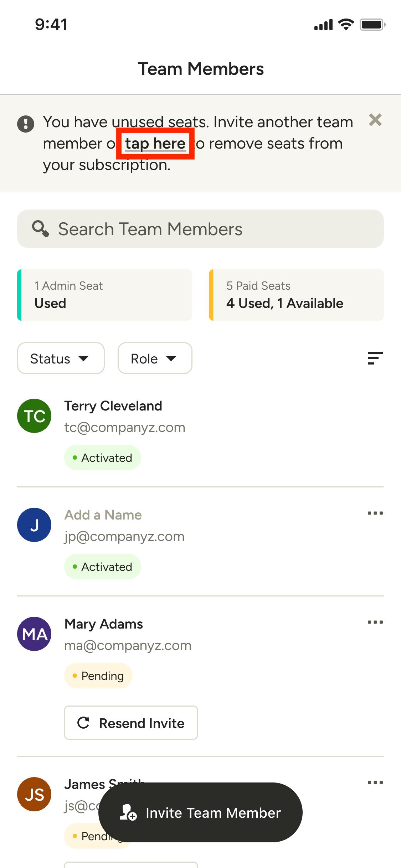Expand the Status filter dropdown
This screenshot has height=868, width=401.
61,358
